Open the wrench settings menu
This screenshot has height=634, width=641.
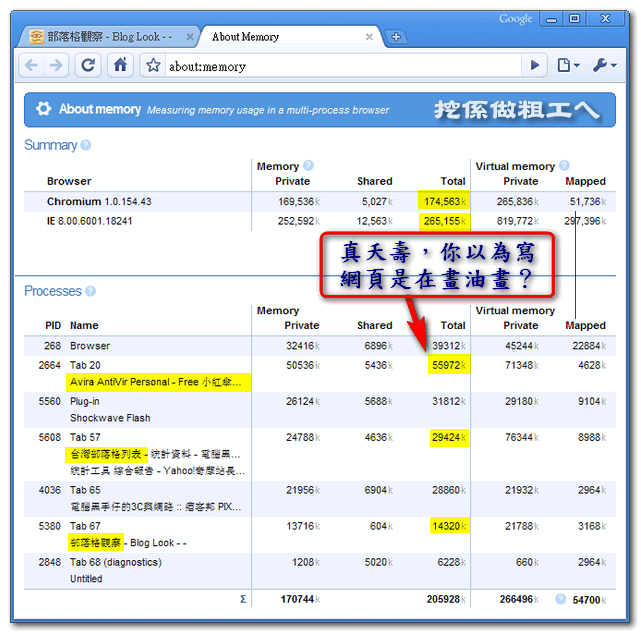point(605,65)
